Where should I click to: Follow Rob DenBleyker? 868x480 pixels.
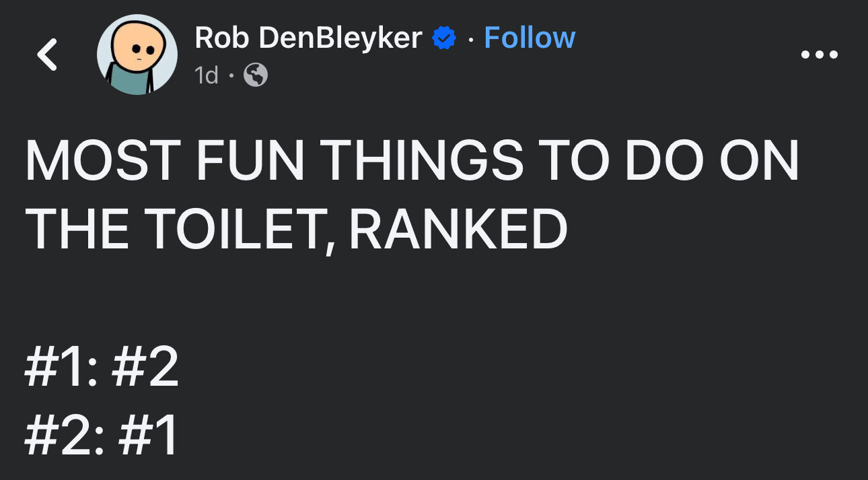pyautogui.click(x=530, y=38)
